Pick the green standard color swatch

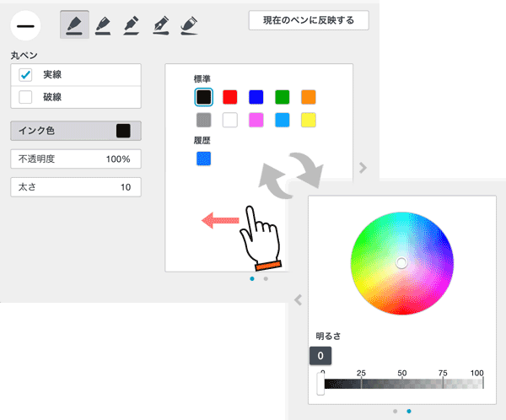[x=282, y=97]
